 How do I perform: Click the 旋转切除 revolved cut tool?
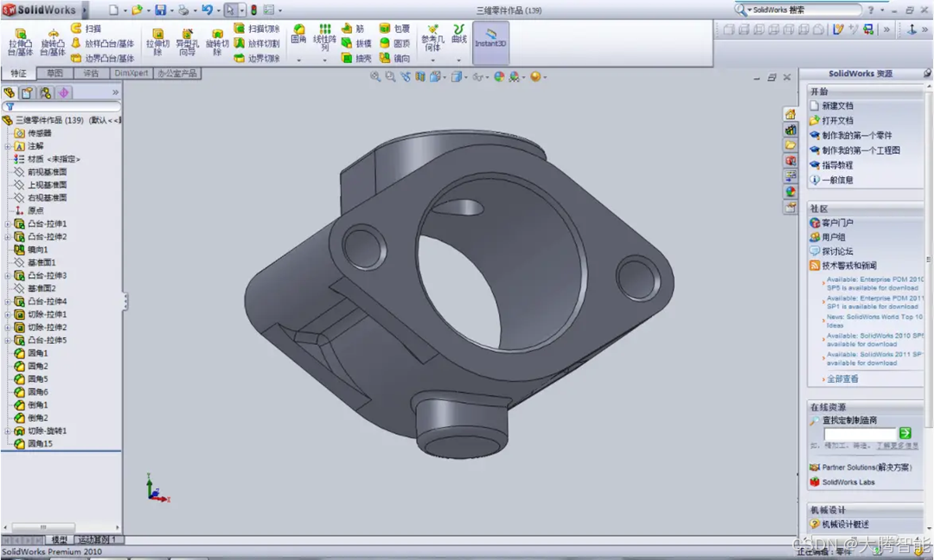click(x=217, y=41)
